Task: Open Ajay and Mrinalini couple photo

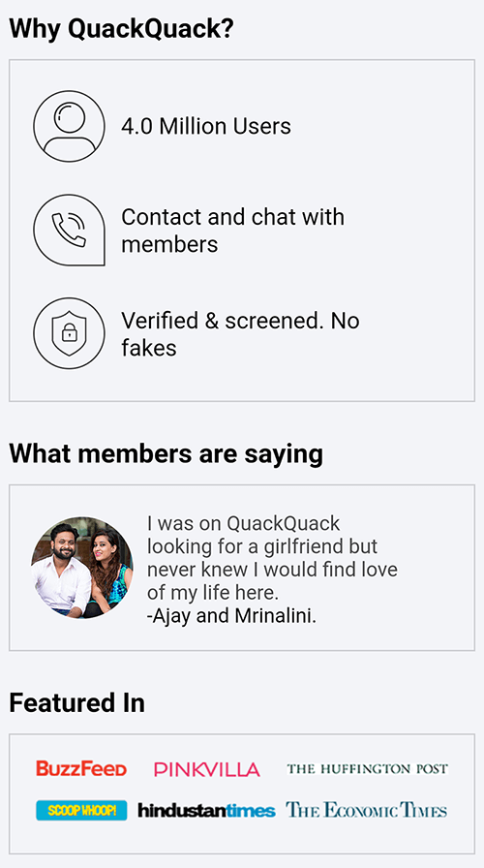Action: click(82, 568)
